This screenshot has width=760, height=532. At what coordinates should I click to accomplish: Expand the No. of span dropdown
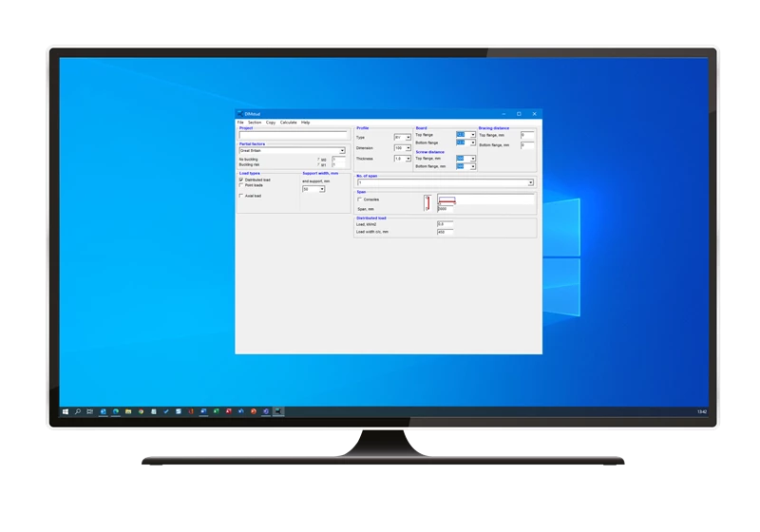click(530, 182)
